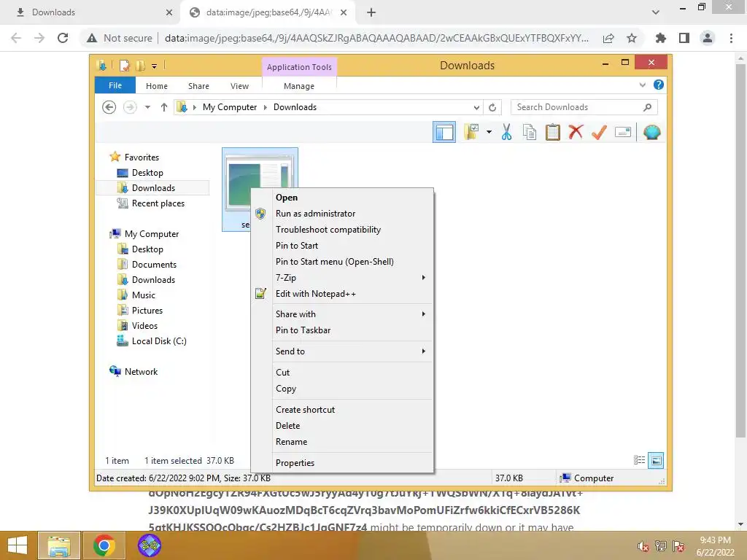
Task: Open the View ribbon tab
Action: [239, 86]
